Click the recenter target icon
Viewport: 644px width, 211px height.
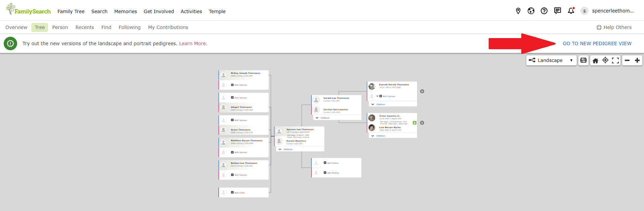[605, 60]
